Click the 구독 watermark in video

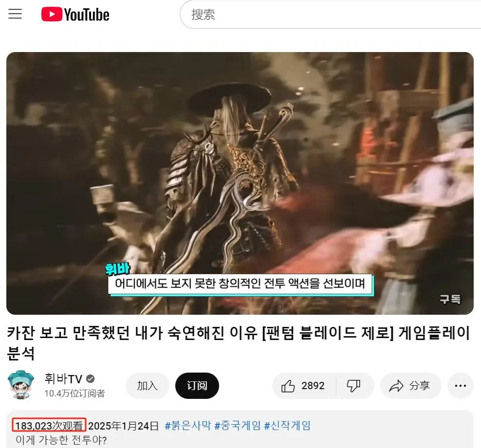tap(450, 299)
